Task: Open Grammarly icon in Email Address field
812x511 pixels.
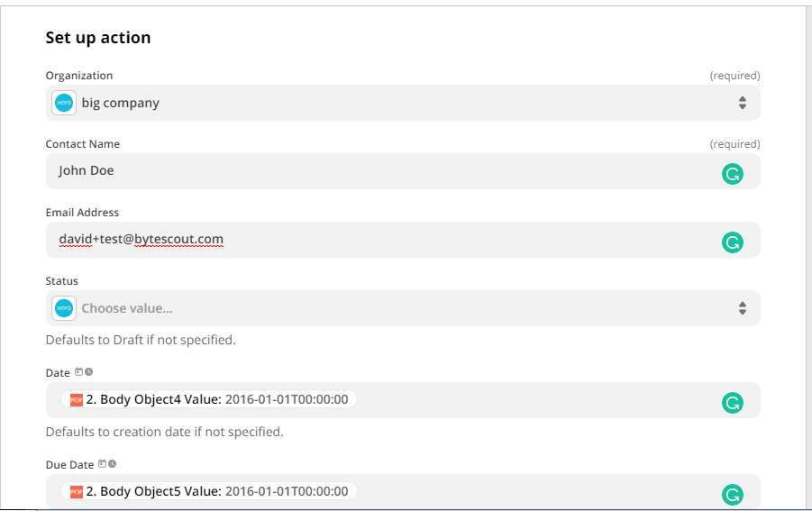Action: pyautogui.click(x=733, y=242)
